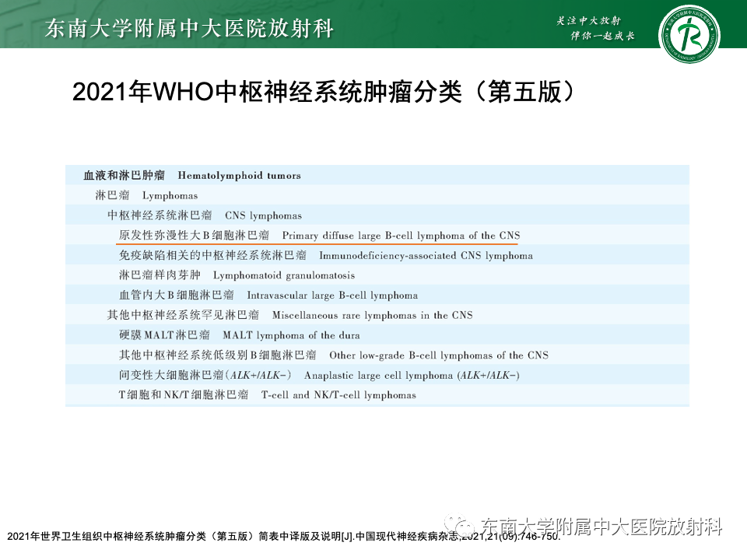Click text Anaplastic large cell lymphoma (ALK+/ALK-)
Image resolution: width=747 pixels, height=560 pixels.
(412, 375)
